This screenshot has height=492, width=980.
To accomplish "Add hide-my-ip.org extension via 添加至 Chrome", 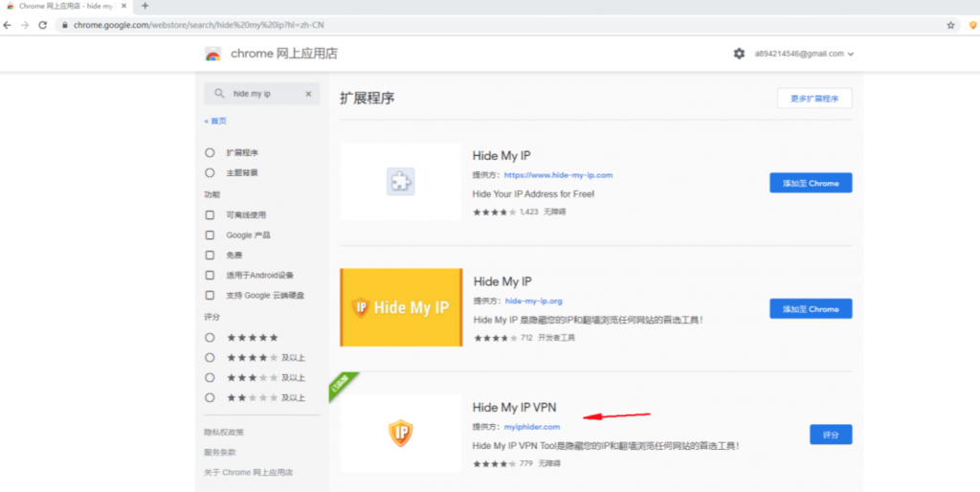I will pyautogui.click(x=811, y=309).
